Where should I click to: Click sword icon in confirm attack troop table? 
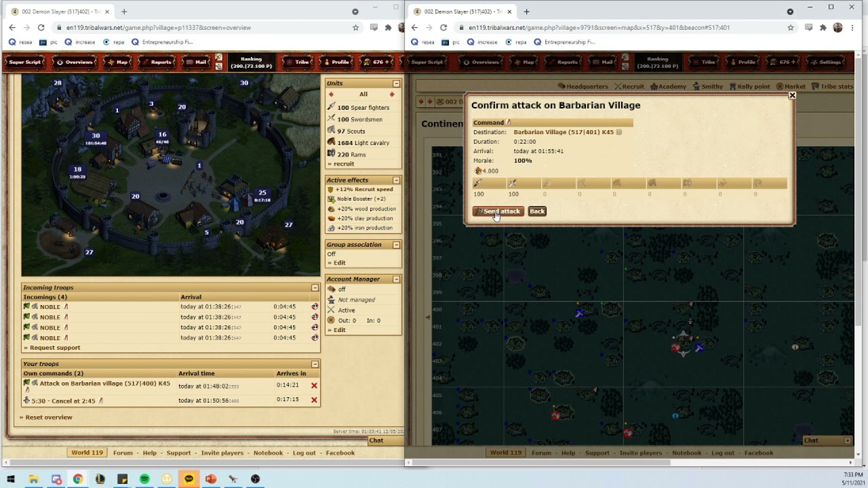tap(513, 183)
